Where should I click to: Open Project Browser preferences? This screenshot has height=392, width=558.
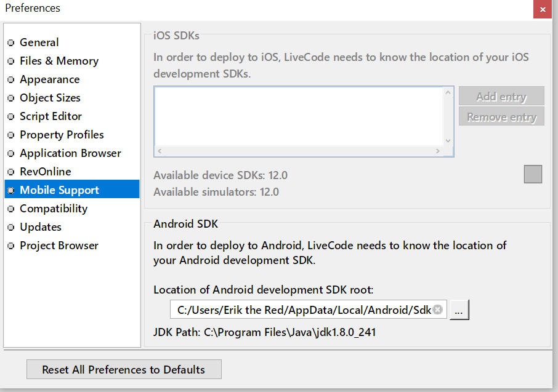click(59, 246)
